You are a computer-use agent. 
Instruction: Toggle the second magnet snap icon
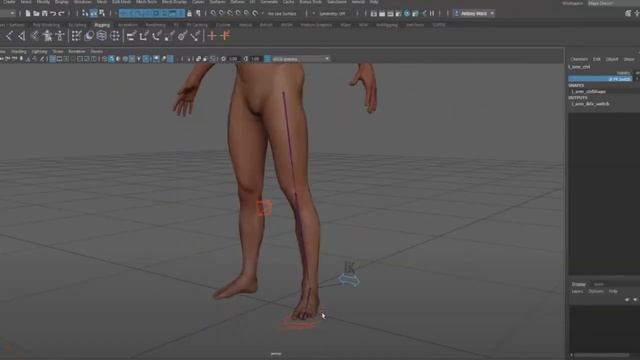pyautogui.click(x=222, y=13)
